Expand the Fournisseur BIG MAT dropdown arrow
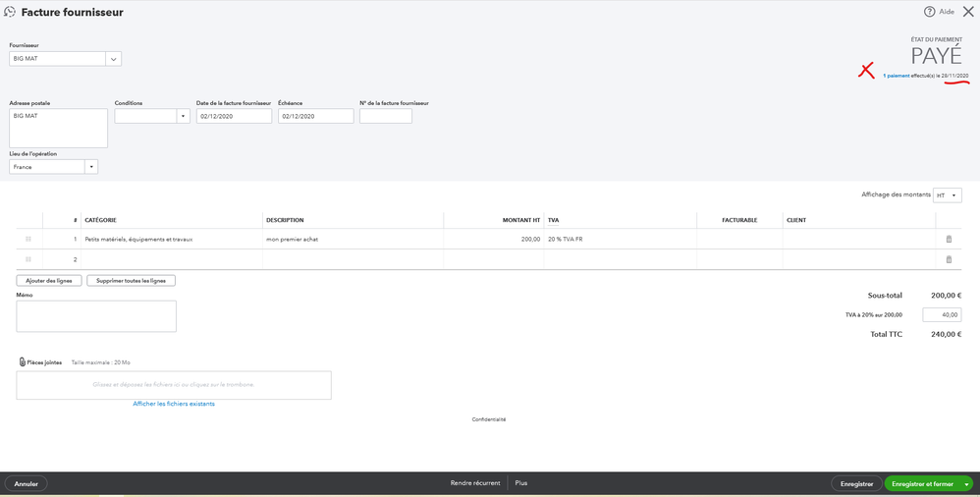The width and height of the screenshot is (980, 497). tap(114, 59)
